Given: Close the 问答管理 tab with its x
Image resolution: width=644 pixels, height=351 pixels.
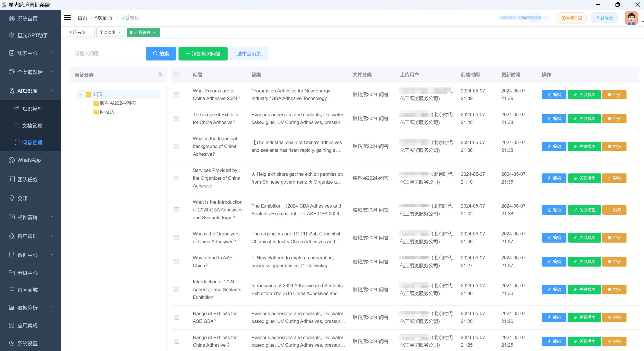Looking at the screenshot, I should (154, 32).
